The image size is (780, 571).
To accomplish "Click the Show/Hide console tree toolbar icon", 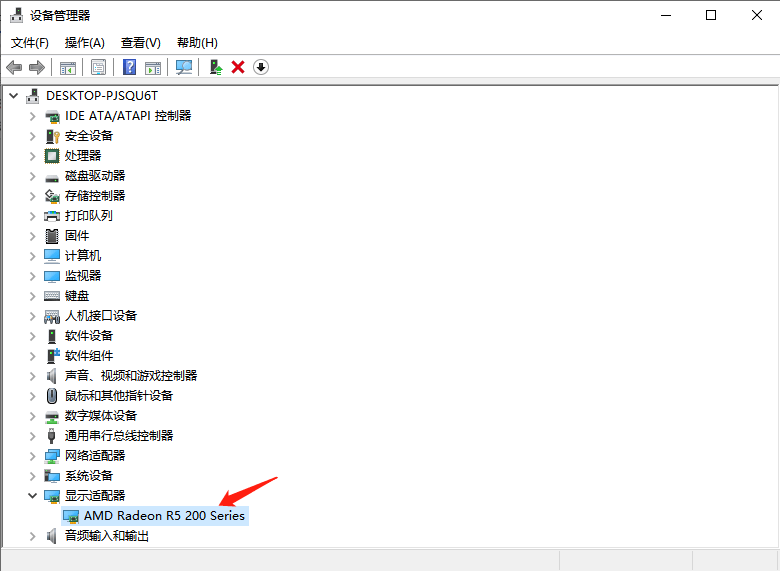I will click(x=68, y=67).
